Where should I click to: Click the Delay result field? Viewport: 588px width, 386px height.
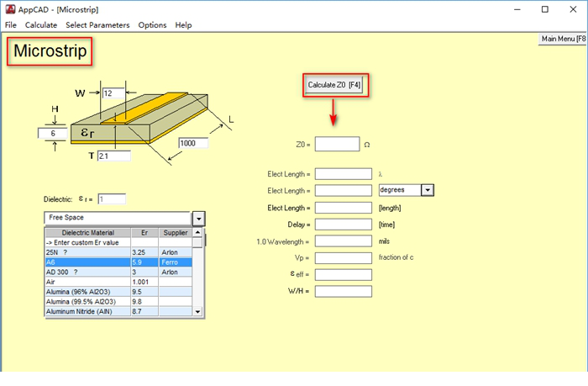[344, 225]
